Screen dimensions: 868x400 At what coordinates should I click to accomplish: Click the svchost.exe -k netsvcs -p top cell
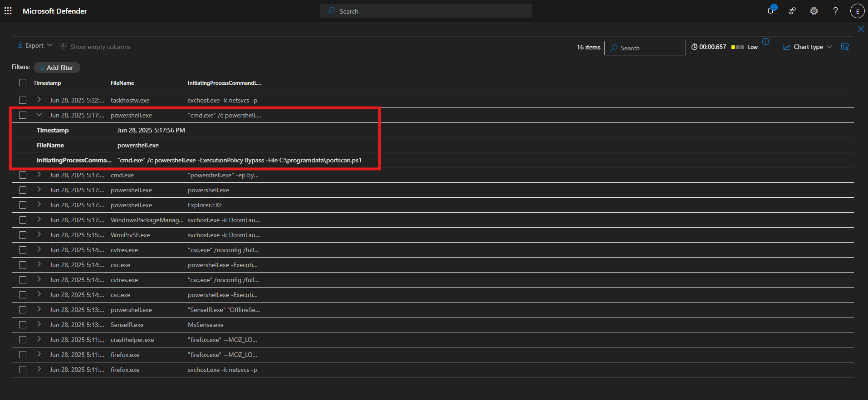[x=222, y=100]
